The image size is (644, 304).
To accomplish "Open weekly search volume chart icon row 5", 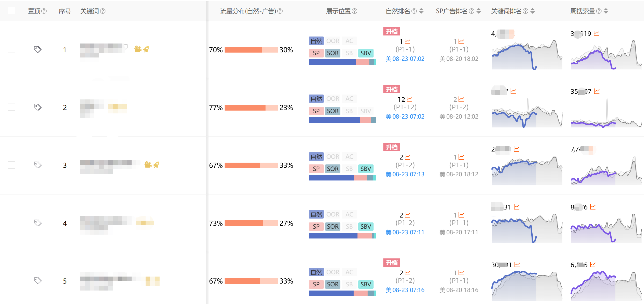I will [593, 265].
